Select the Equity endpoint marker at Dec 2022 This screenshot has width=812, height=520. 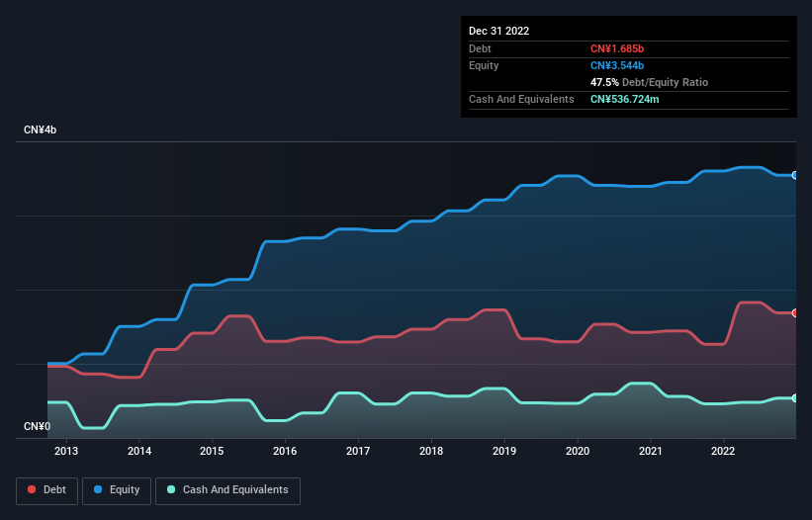[x=795, y=175]
